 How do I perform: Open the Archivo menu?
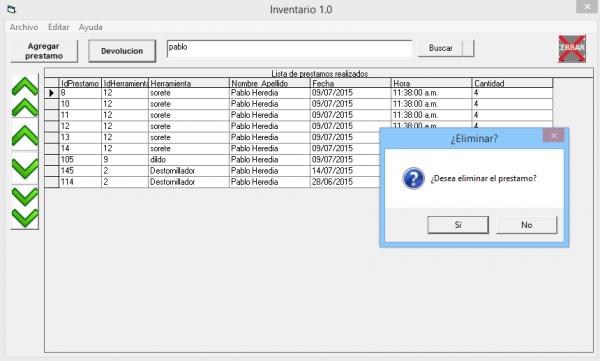tap(24, 27)
